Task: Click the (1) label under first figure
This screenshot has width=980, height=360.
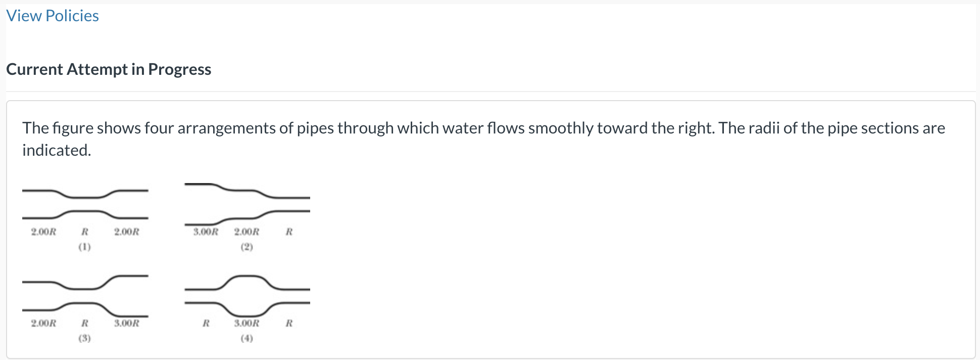Action: click(x=84, y=247)
